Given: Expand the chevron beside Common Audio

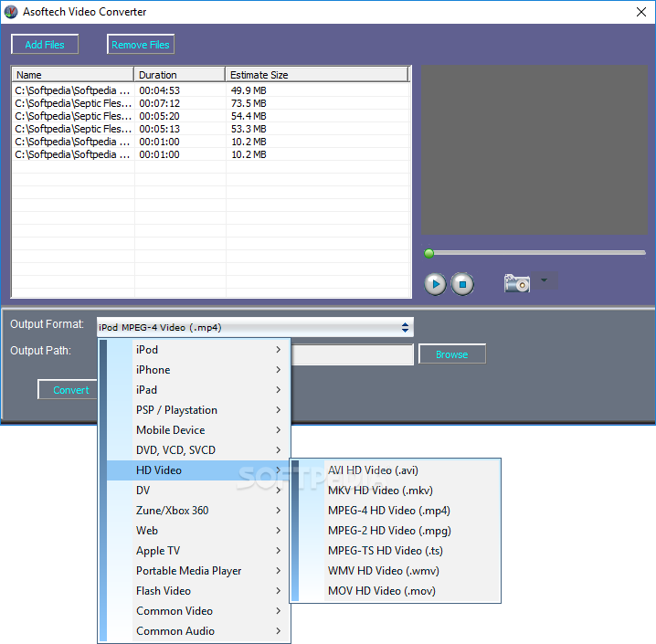Looking at the screenshot, I should click(279, 630).
